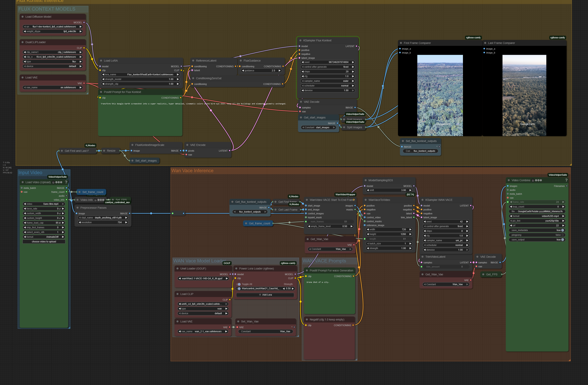Viewport: 588px width, 385px height.
Task: Open the Video Combine format dropdown
Action: [537, 216]
